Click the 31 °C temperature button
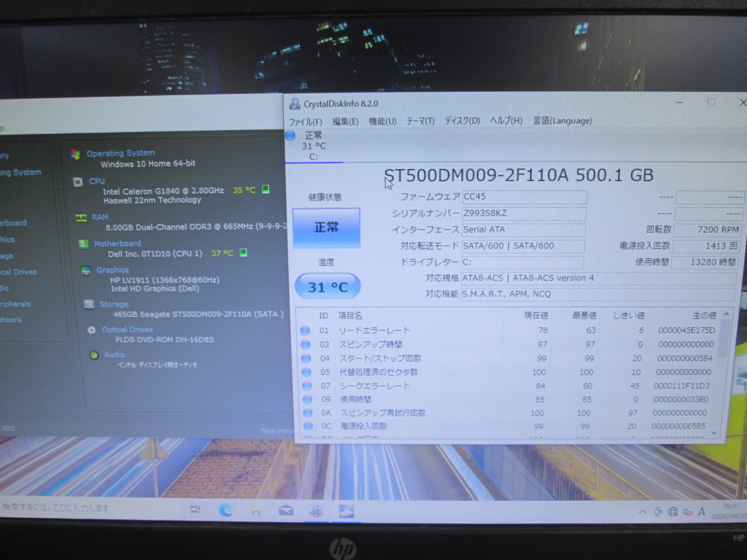747x560 pixels. (x=327, y=287)
